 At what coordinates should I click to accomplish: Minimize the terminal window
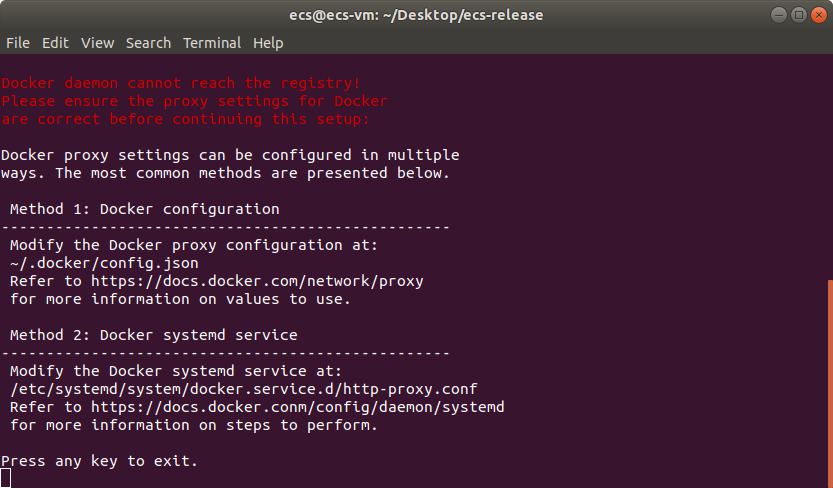[x=778, y=15]
